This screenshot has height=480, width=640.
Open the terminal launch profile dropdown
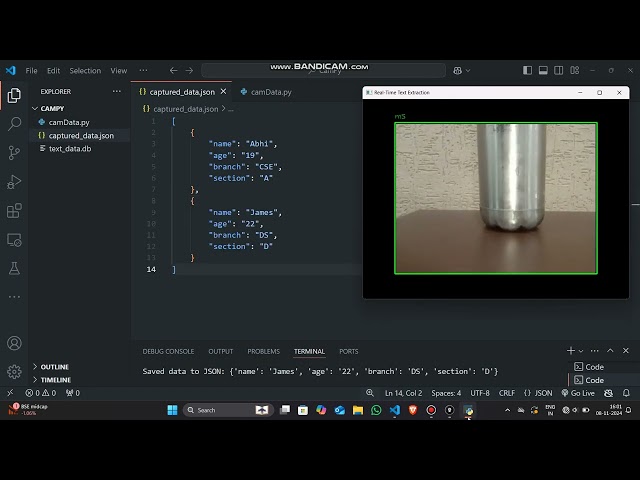[x=581, y=351]
